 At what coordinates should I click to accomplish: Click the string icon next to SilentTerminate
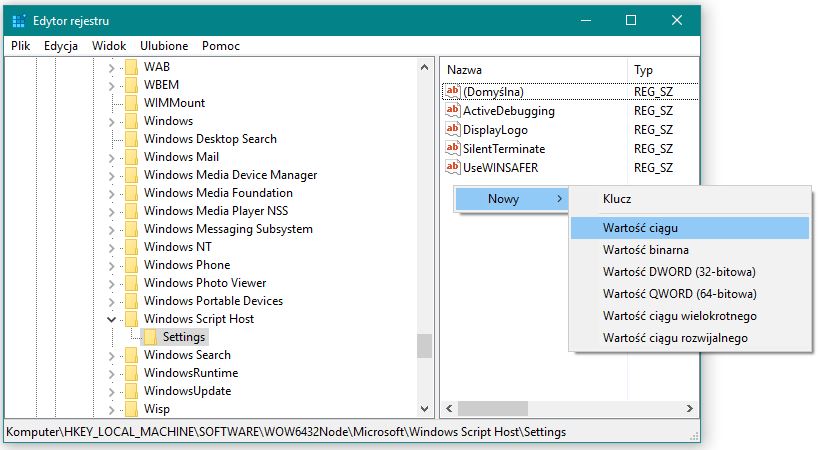pyautogui.click(x=452, y=148)
